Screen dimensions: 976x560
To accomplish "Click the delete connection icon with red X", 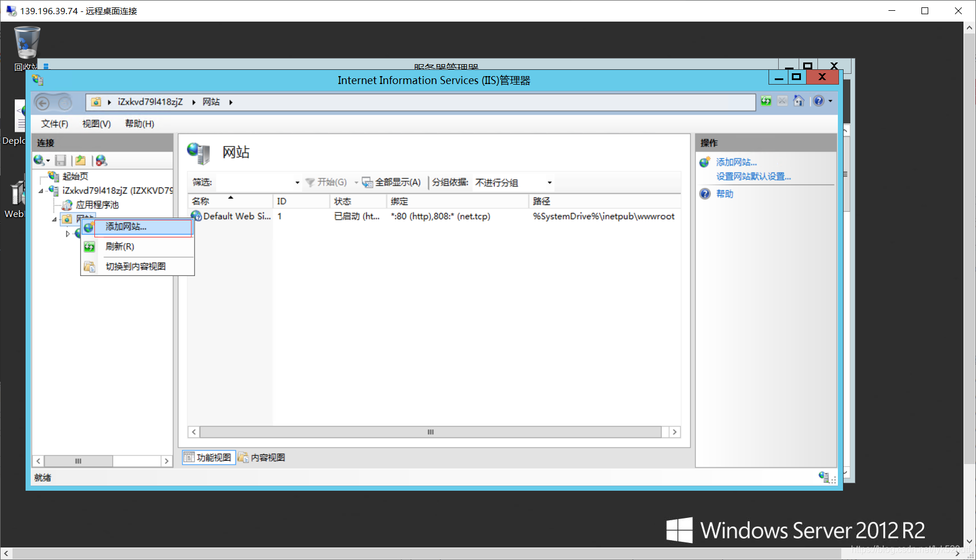I will (x=101, y=160).
